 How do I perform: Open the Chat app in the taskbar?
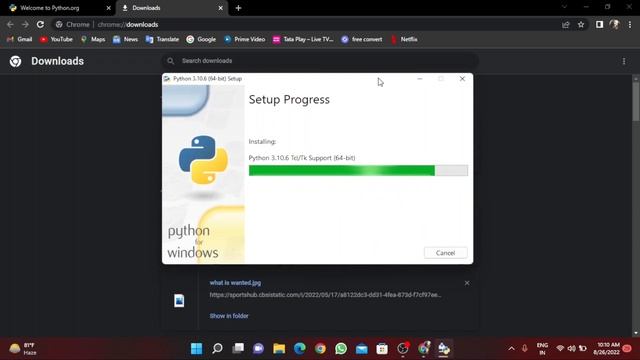click(x=258, y=349)
